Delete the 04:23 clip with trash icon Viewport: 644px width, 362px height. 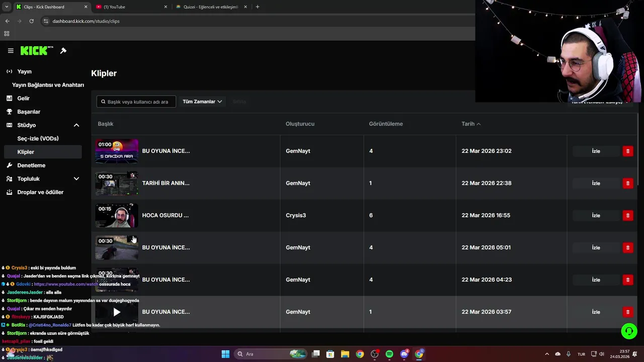coord(627,280)
